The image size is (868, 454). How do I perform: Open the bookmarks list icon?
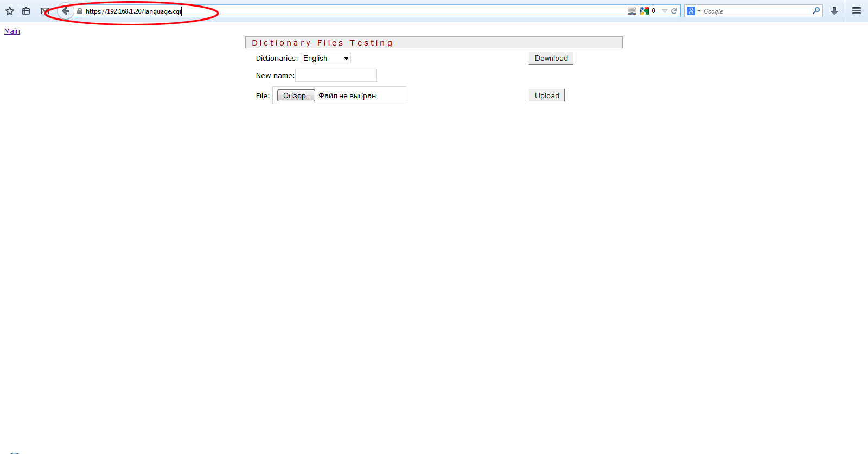coord(26,11)
